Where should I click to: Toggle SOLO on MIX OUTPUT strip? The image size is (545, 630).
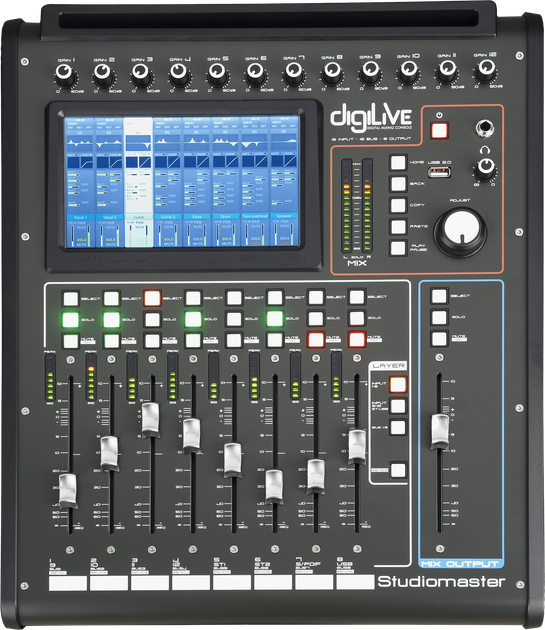click(439, 317)
